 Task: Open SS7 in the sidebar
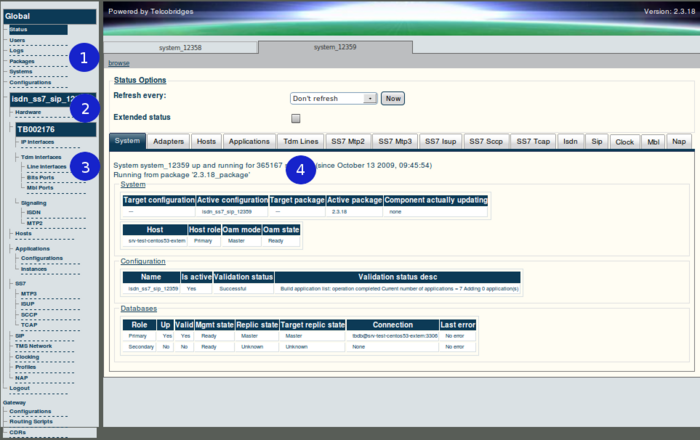[x=21, y=283]
